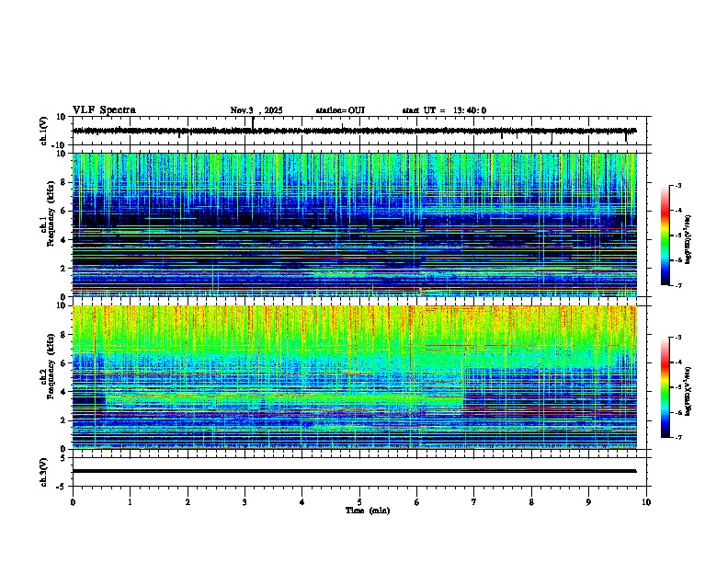
Task: Click the ch.1 color bar log(PSD) unit label
Action: pyautogui.click(x=688, y=239)
